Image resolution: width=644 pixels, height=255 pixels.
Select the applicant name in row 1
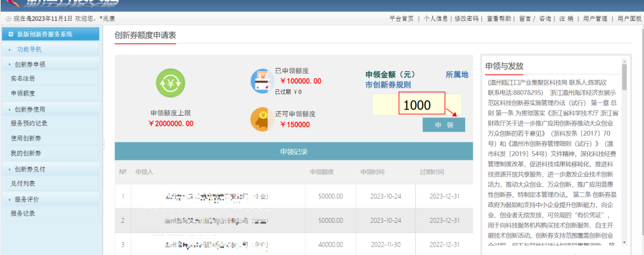[216, 196]
